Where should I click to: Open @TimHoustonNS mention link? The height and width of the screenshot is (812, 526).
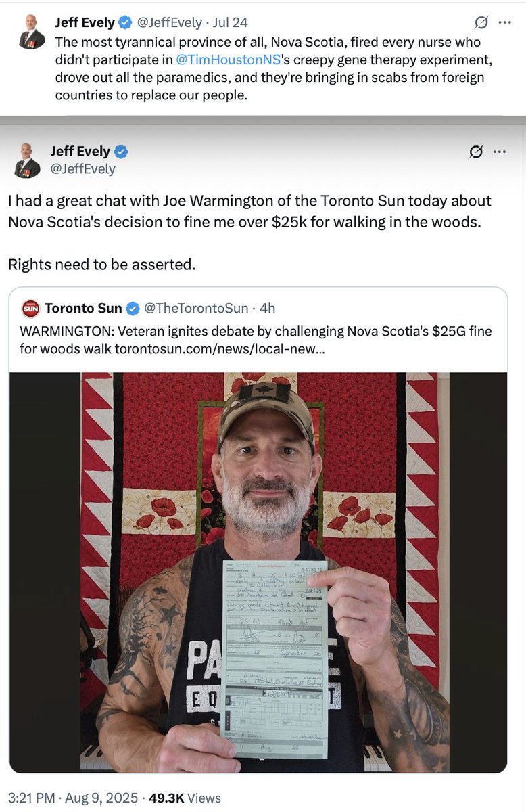pyautogui.click(x=228, y=59)
